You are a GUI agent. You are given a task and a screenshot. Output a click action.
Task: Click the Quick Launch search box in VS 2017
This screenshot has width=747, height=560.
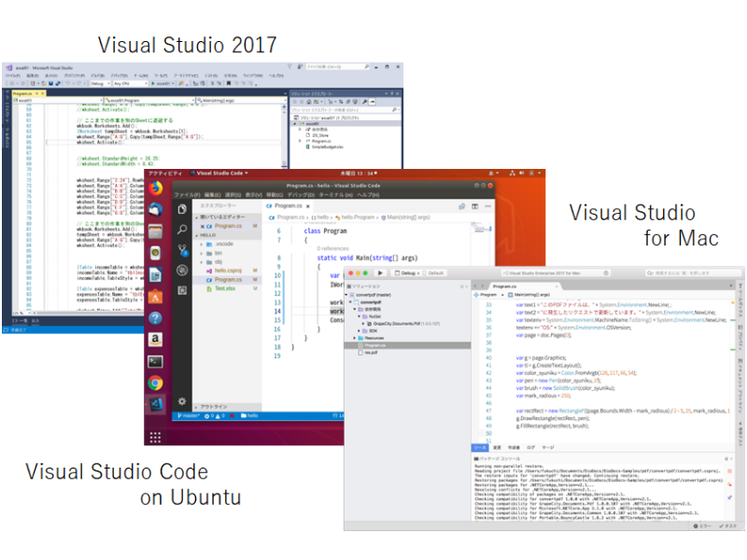tap(338, 66)
